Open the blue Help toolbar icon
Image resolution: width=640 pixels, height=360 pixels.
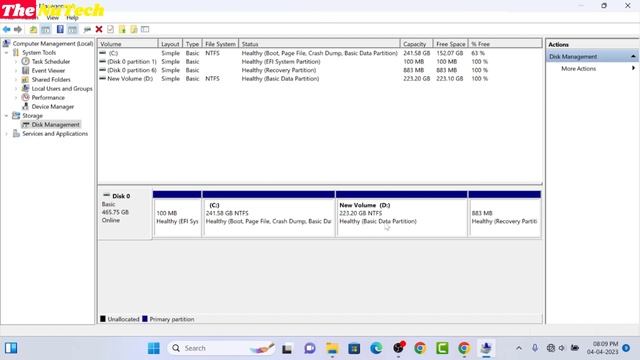[x=60, y=29]
